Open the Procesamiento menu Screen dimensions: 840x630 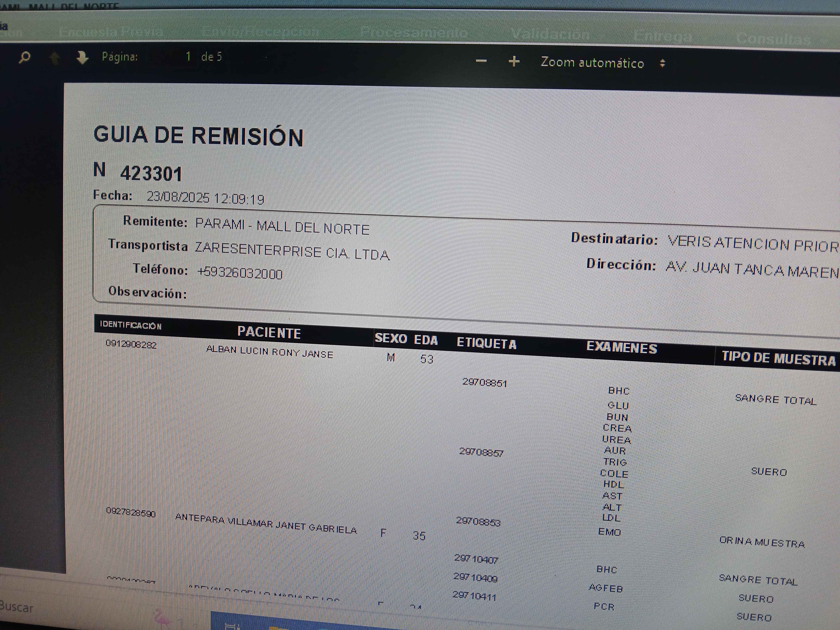pyautogui.click(x=414, y=33)
